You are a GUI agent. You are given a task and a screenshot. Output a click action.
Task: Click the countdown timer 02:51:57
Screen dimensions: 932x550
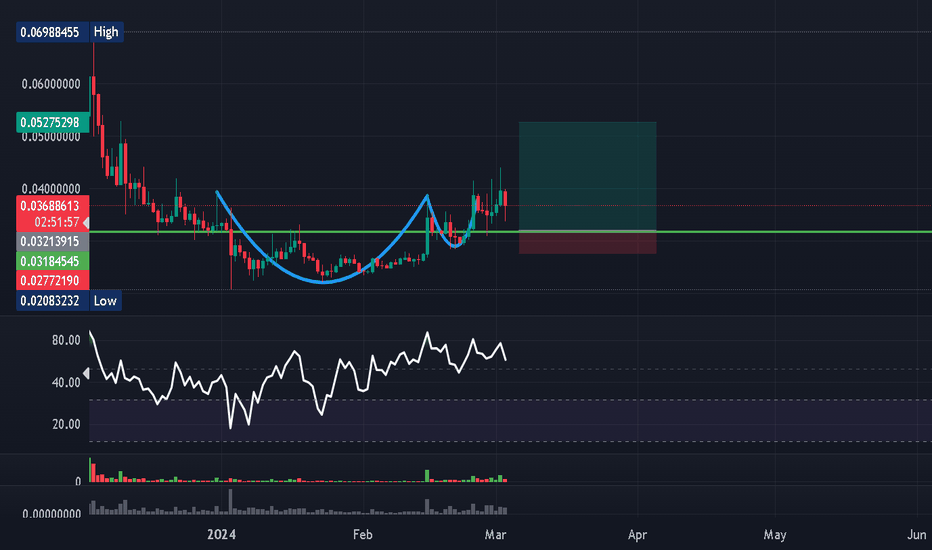click(x=56, y=222)
